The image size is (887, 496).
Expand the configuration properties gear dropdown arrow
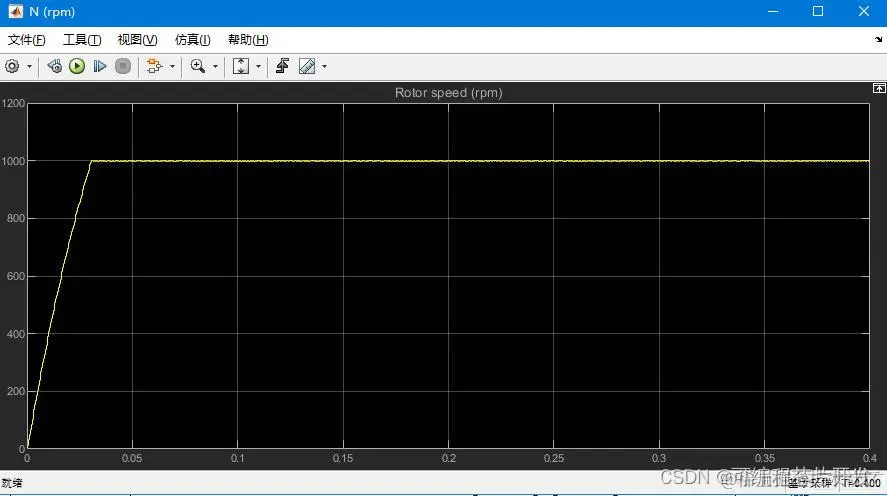click(x=29, y=67)
